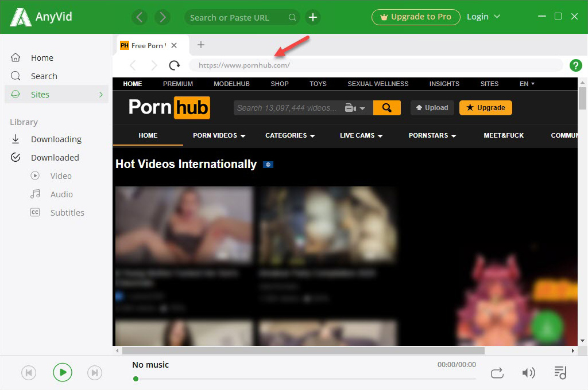Screen dimensions: 588x390
Task: Click the flag icon beside Hot Videos Internationally
Action: 268,165
